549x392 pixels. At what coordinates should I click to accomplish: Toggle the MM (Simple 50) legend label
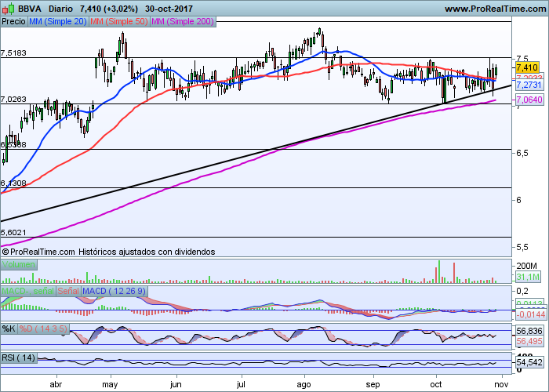118,22
